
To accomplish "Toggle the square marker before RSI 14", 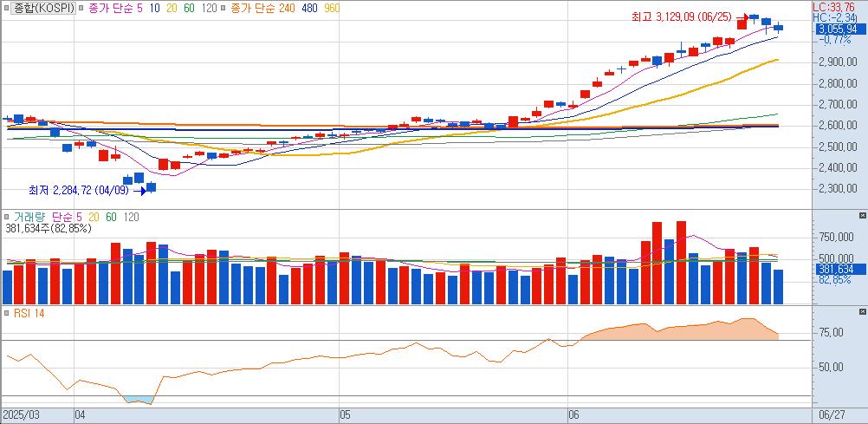I will click(x=7, y=314).
